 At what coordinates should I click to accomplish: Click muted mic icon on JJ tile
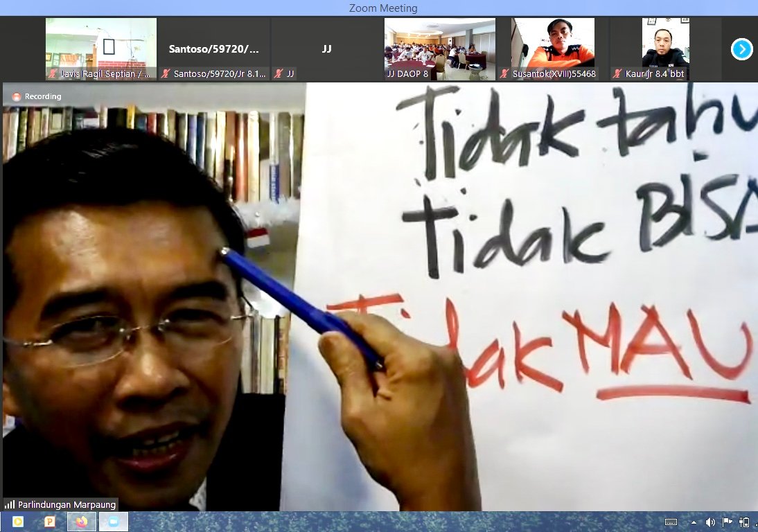point(279,73)
